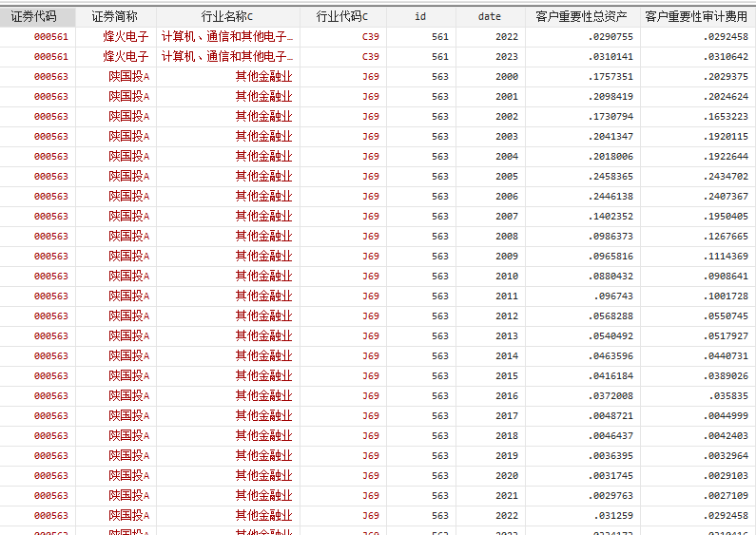Click the 行业名称C column header
The height and width of the screenshot is (535, 756).
[x=227, y=16]
